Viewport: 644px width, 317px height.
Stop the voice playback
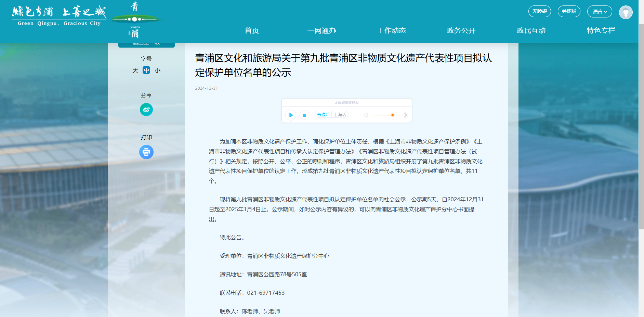[304, 115]
